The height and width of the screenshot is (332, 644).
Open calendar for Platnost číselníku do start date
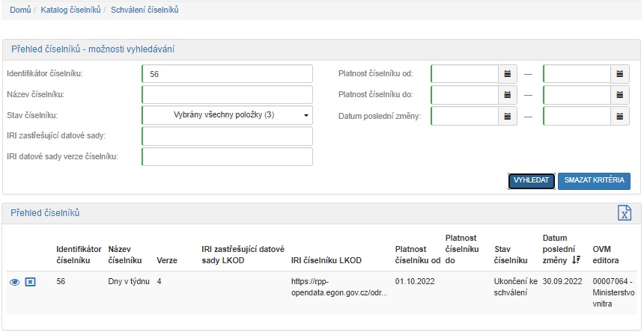[508, 95]
